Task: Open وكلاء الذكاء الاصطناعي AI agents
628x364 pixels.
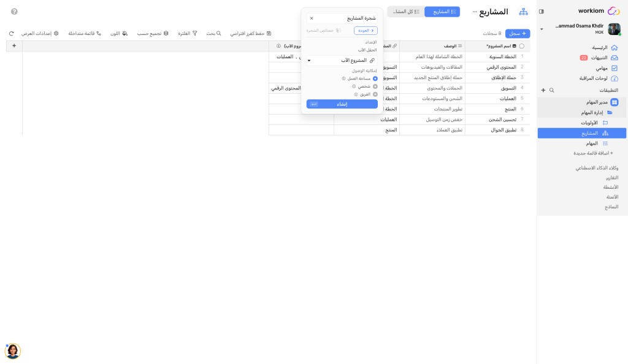Action: (597, 168)
